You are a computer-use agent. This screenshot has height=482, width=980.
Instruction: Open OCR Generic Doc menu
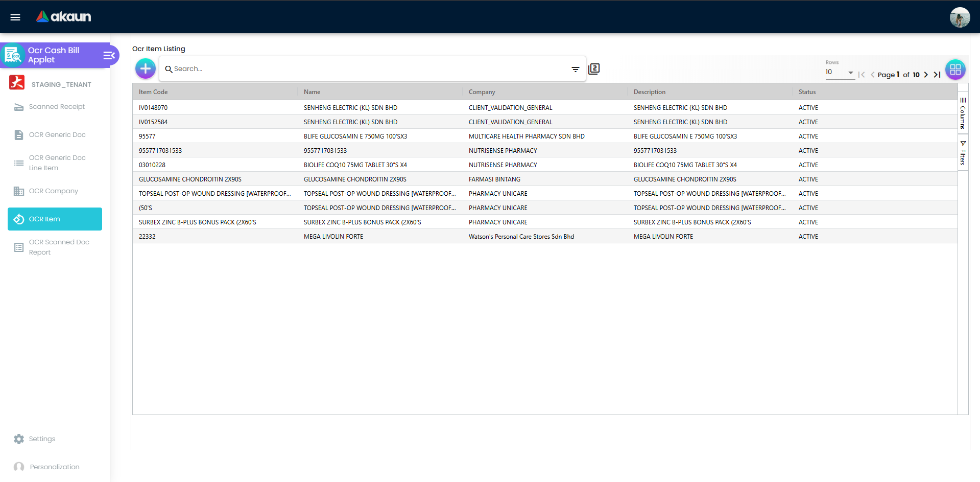pyautogui.click(x=55, y=135)
